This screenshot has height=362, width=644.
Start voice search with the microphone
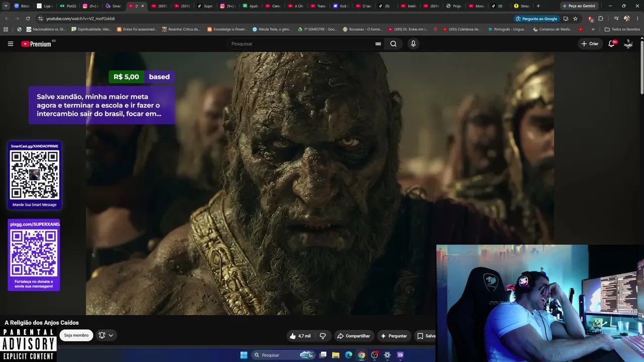[x=413, y=44]
